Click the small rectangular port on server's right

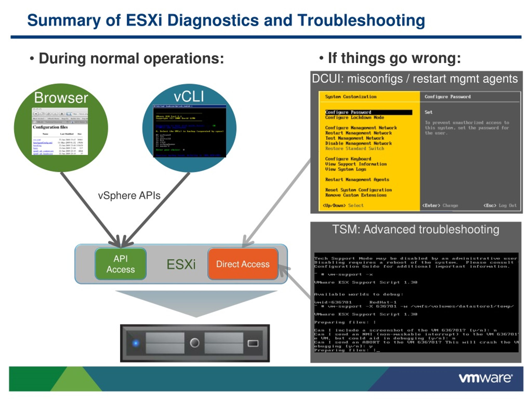pos(253,343)
